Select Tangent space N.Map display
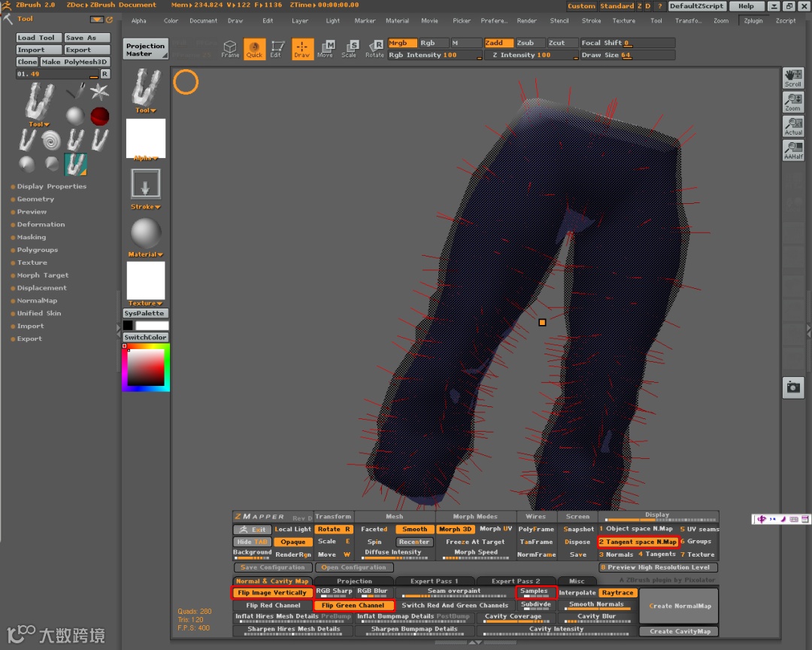Screen dimensions: 812x650 638,542
